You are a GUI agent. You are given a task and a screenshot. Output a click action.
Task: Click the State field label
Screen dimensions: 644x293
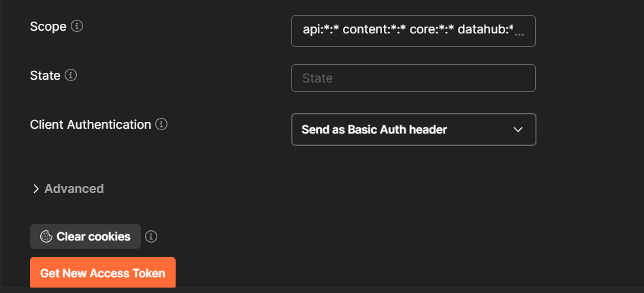click(x=46, y=75)
